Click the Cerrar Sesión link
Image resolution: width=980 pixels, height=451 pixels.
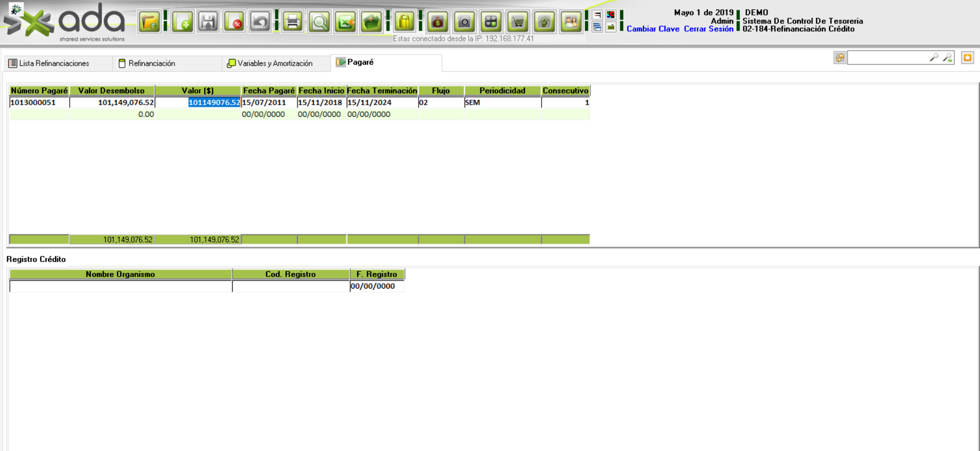(708, 29)
